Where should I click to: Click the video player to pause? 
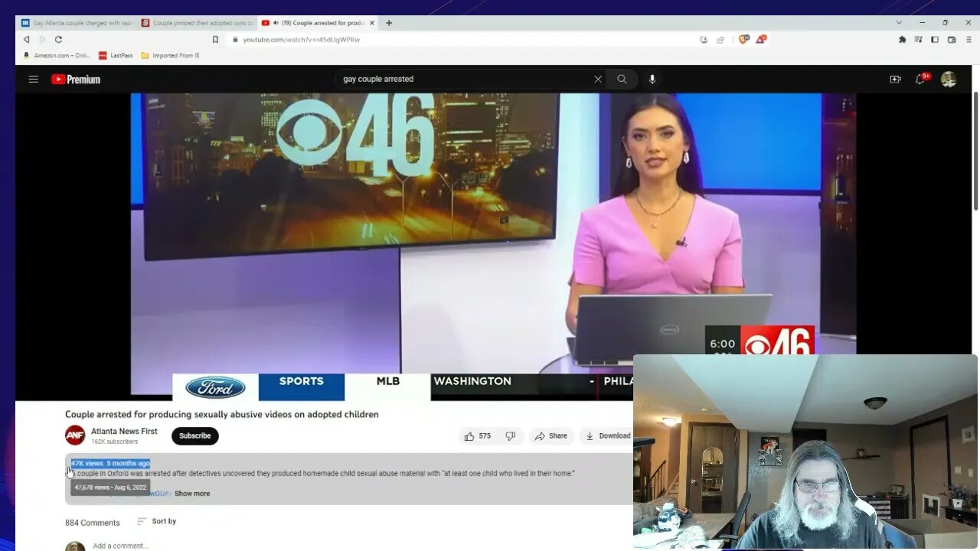pos(493,245)
